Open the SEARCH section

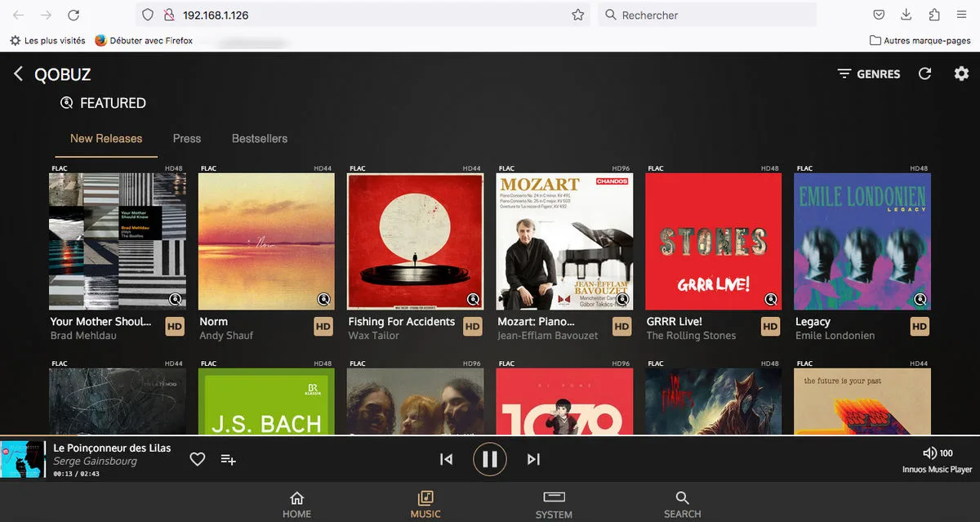(683, 505)
